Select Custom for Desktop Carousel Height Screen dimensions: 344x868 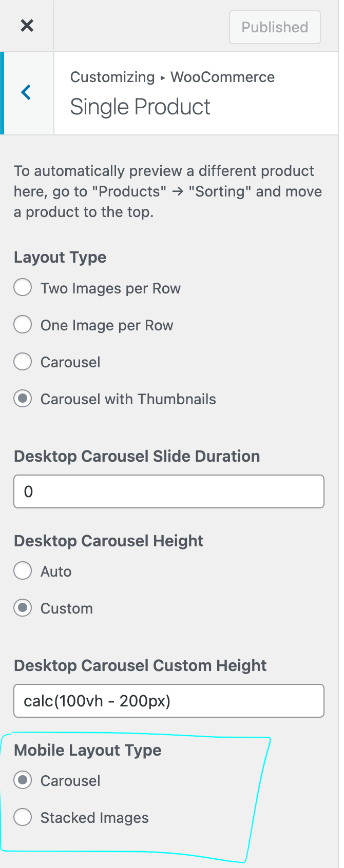[23, 608]
